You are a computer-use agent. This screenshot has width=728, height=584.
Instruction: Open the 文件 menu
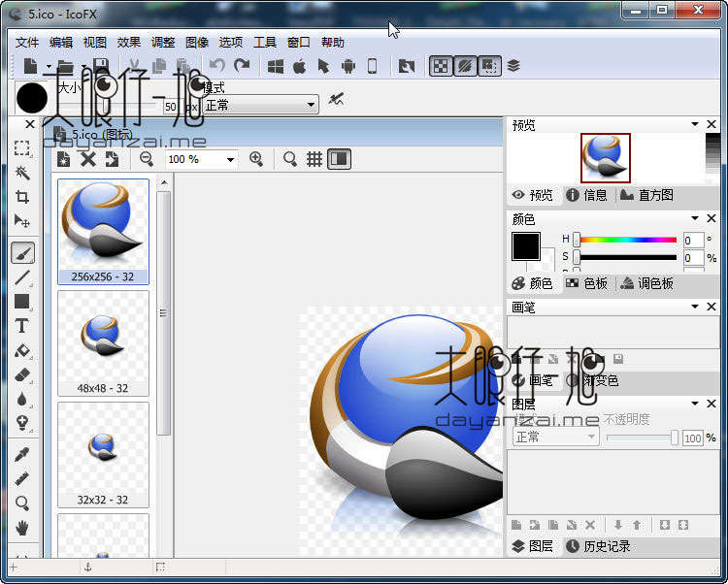(x=27, y=43)
